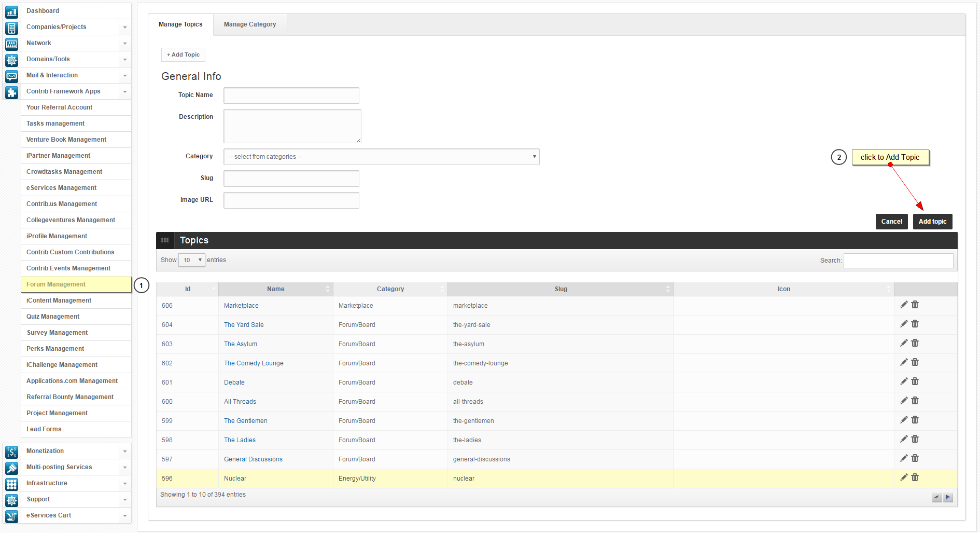Open Venture Book Management menu item
980x533 pixels.
pos(76,140)
